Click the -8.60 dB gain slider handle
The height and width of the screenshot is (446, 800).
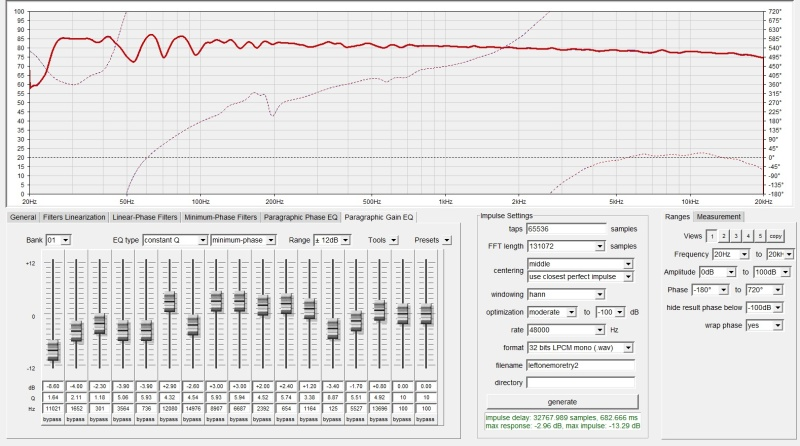pyautogui.click(x=53, y=349)
